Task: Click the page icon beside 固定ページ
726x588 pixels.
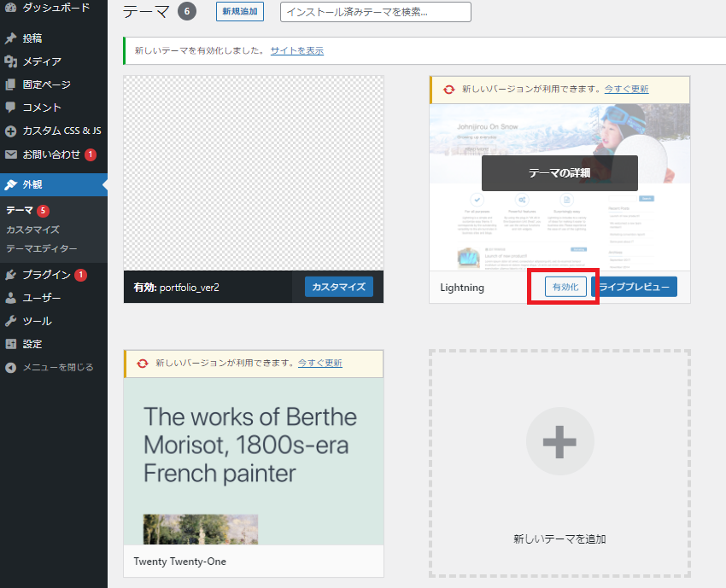Action: 10,84
